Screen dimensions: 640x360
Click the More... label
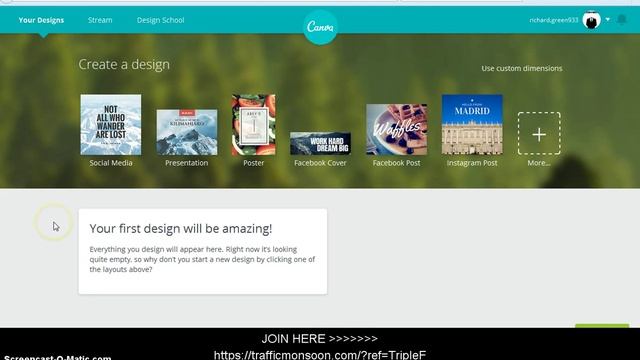tap(539, 163)
